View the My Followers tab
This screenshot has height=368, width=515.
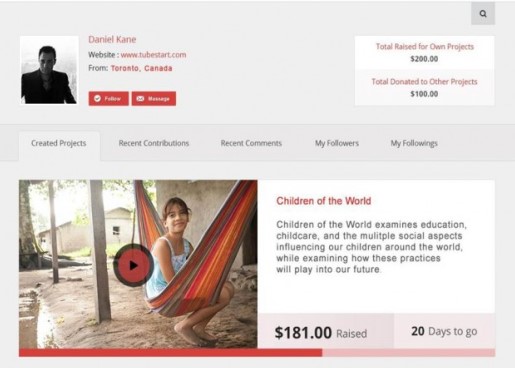[337, 143]
